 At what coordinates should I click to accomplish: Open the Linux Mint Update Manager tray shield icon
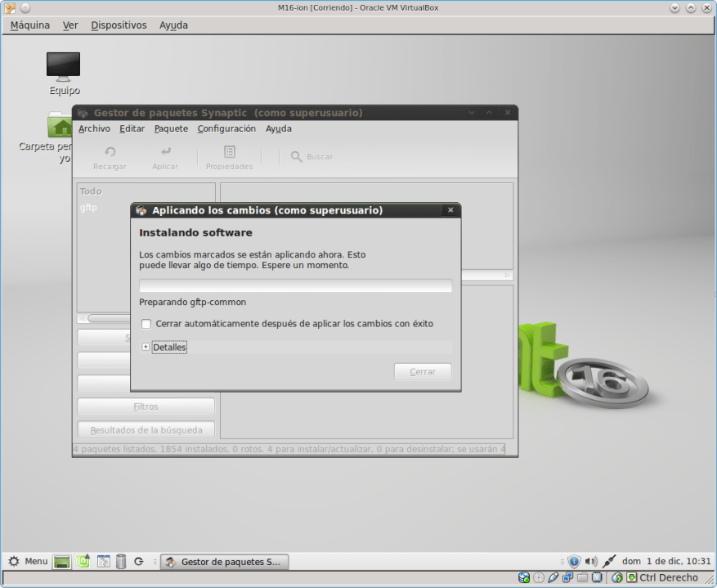pos(575,561)
